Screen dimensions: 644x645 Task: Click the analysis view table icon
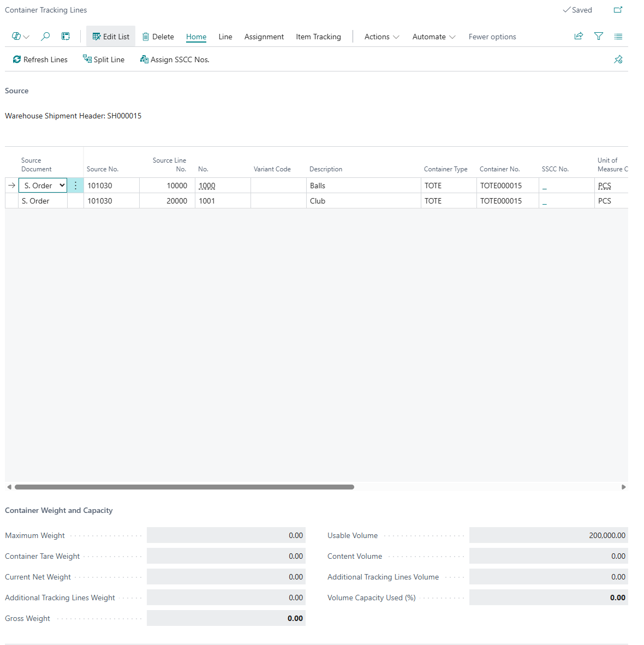click(x=65, y=37)
